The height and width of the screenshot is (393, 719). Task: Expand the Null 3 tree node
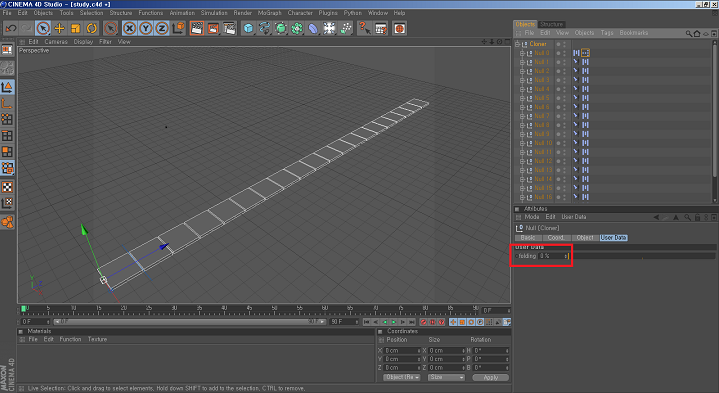click(x=522, y=80)
